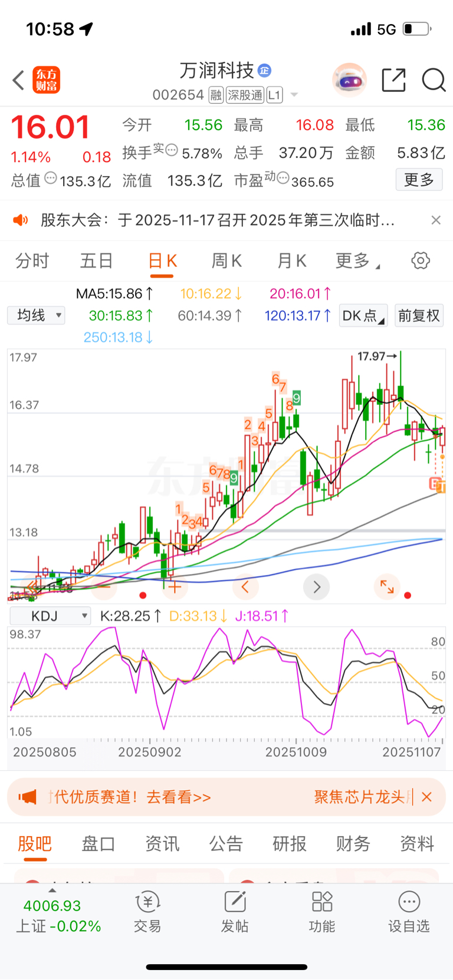
Task: Tap the MA 10:16.22 value
Action: coord(211,293)
